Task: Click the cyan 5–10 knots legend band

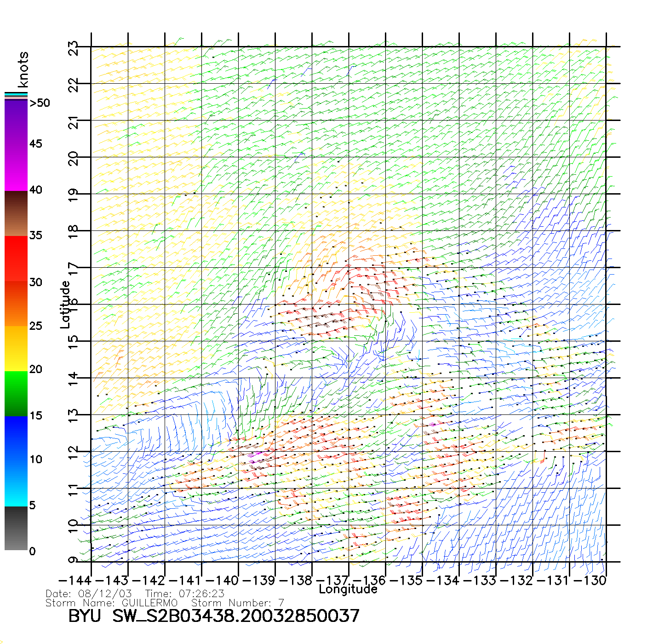Action: pyautogui.click(x=16, y=483)
